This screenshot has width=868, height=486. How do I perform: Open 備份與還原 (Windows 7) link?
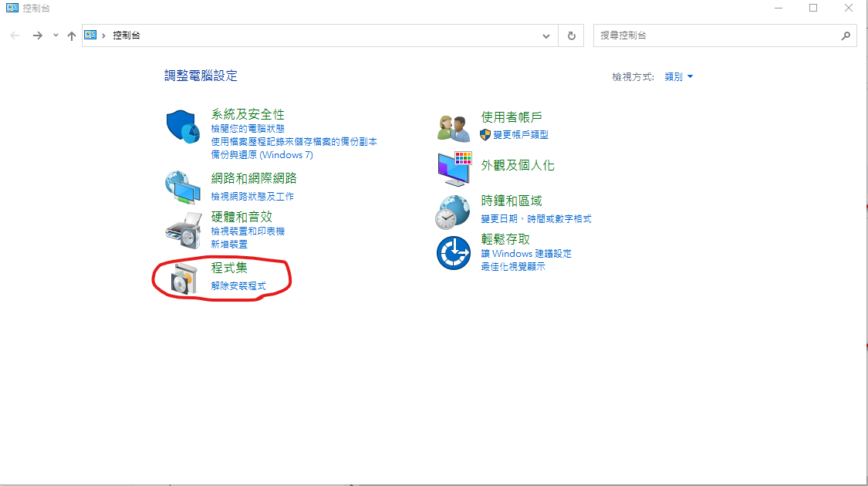262,155
